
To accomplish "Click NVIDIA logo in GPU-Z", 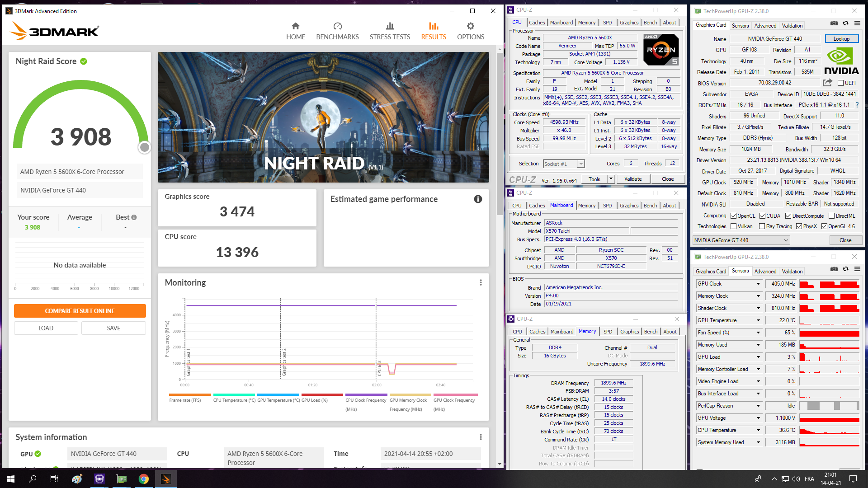I will pos(841,62).
